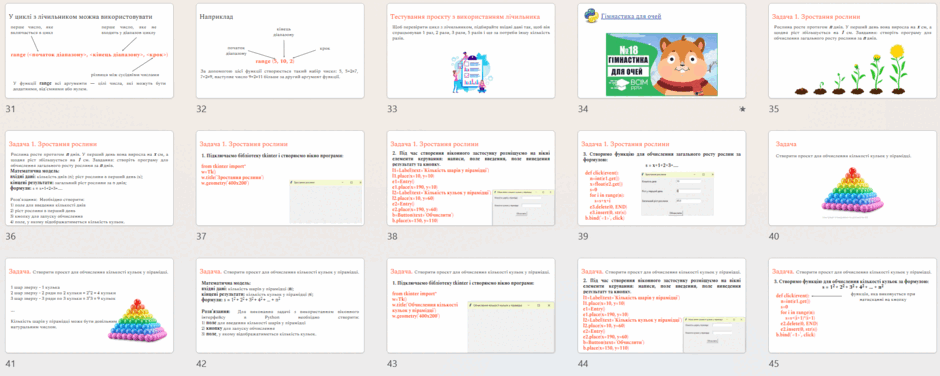This screenshot has height=376, width=940.
Task: Click slide number label 38
Action: coord(392,236)
